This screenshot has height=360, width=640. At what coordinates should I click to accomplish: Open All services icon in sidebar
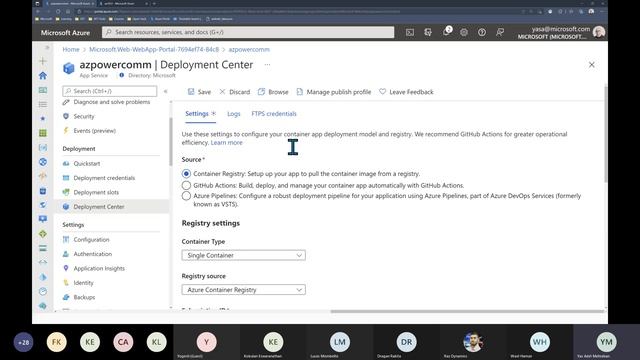click(x=43, y=104)
